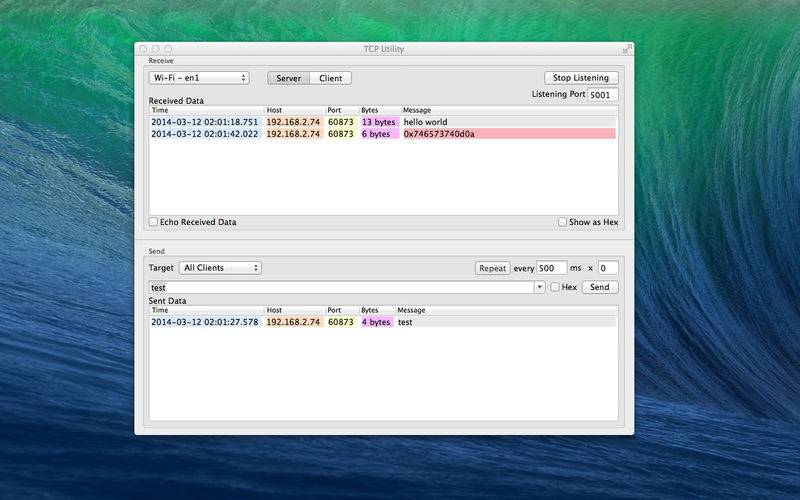Click the Send button

[600, 287]
